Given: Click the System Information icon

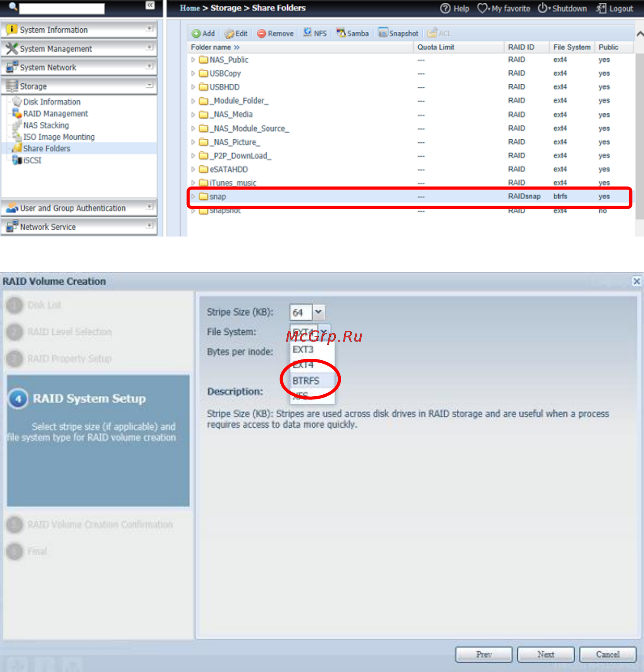Looking at the screenshot, I should [x=12, y=29].
